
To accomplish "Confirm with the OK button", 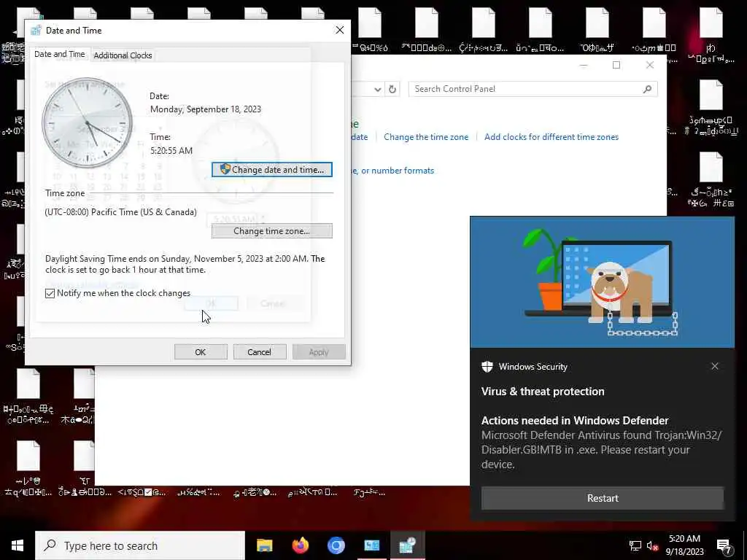I will (201, 352).
